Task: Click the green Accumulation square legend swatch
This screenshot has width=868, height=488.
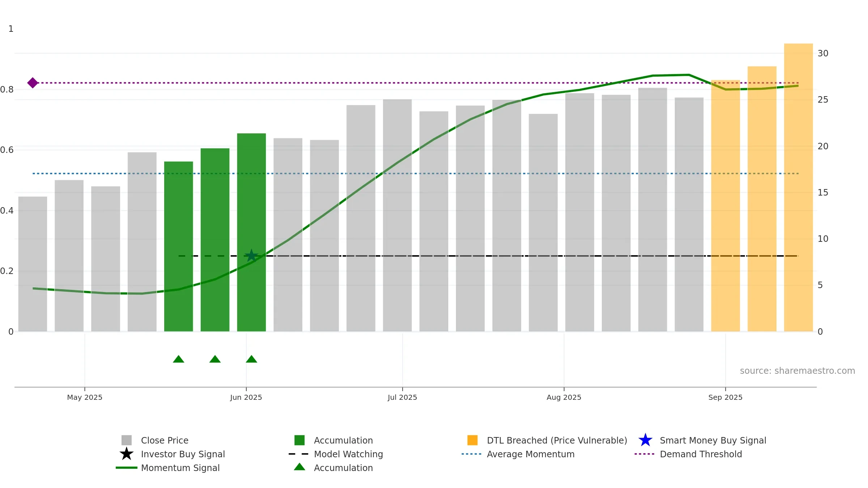Action: (299, 440)
